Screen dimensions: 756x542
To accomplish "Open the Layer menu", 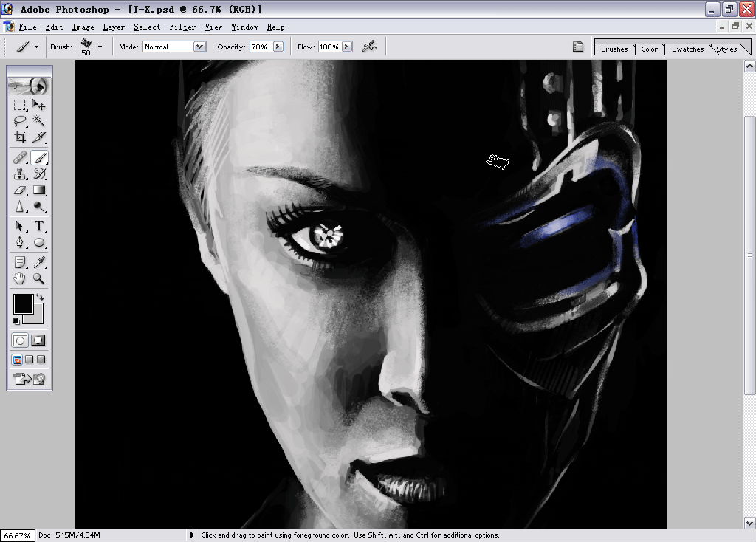I will [x=114, y=27].
